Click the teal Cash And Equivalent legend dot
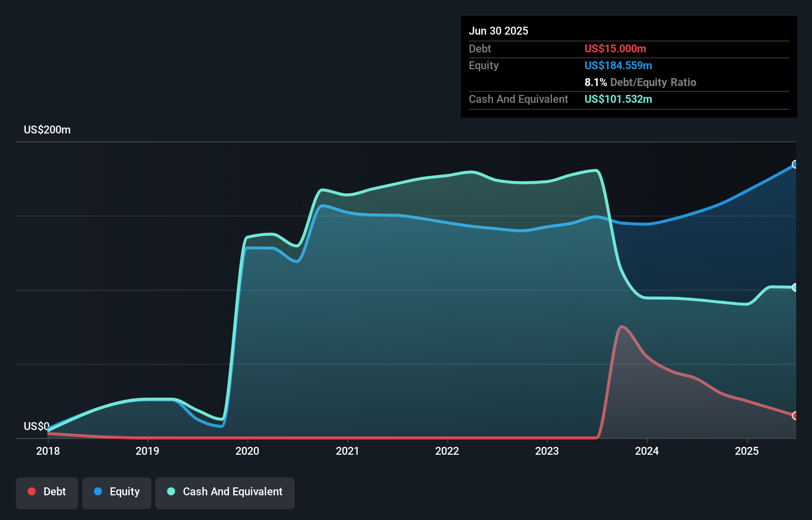Screen dimensions: 812x520 coord(171,491)
